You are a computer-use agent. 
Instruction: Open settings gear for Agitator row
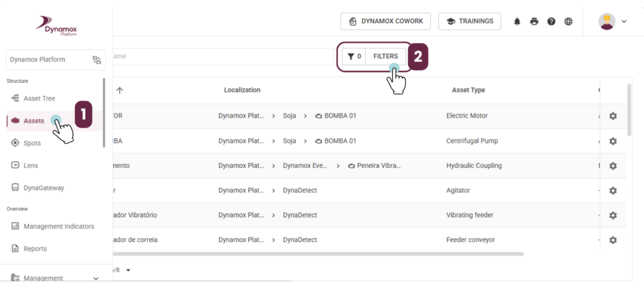click(613, 191)
